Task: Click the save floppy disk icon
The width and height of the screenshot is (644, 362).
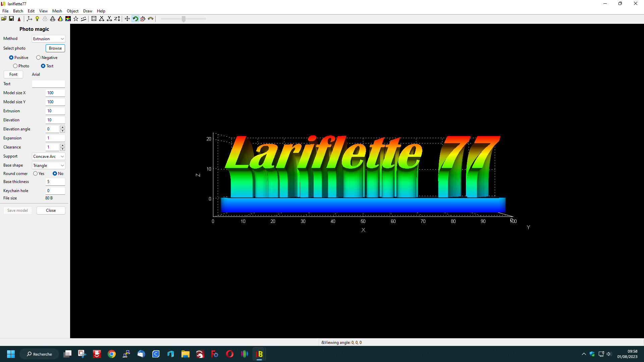Action: [x=11, y=19]
